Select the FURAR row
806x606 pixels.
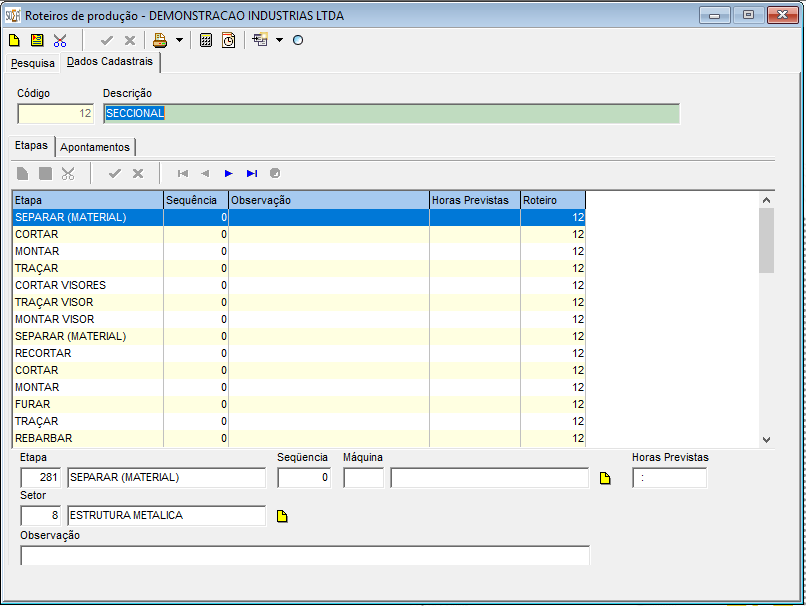coord(299,404)
